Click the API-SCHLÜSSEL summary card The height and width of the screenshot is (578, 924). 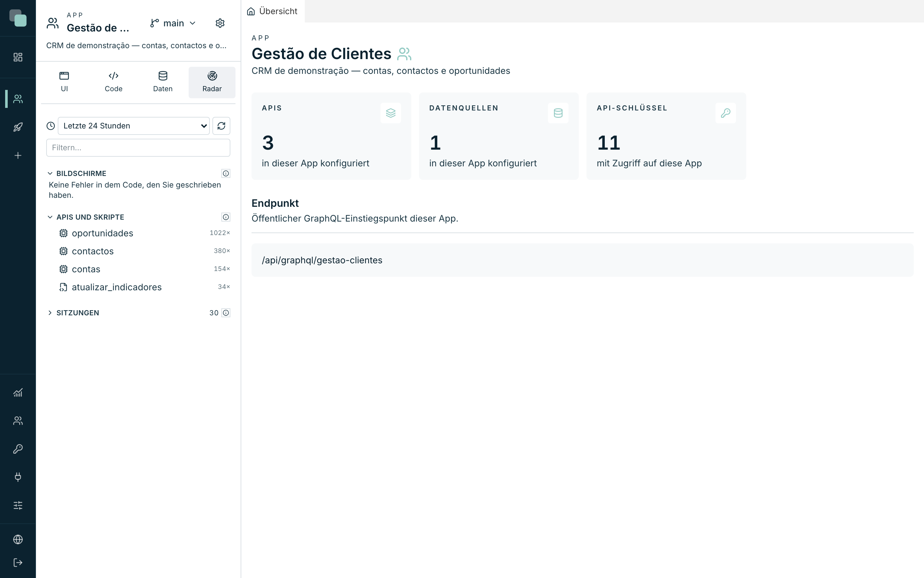click(x=666, y=136)
